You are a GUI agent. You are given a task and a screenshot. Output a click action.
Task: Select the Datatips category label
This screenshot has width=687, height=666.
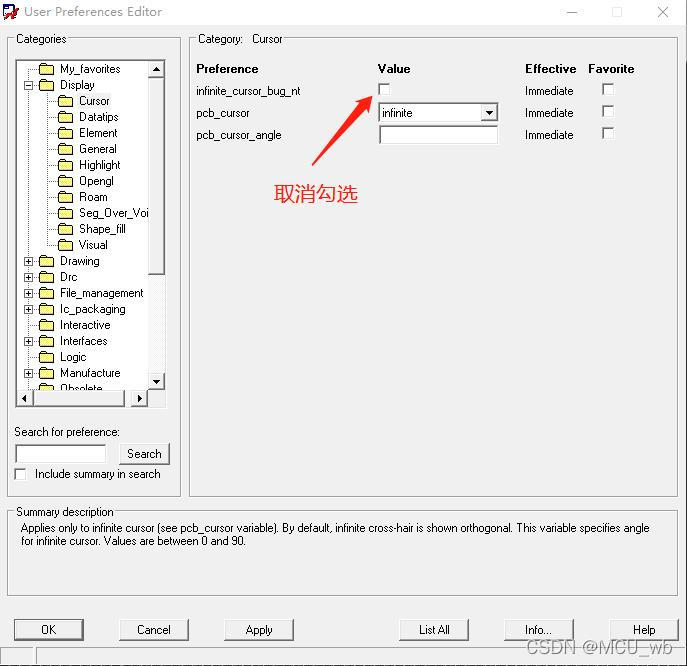[99, 117]
